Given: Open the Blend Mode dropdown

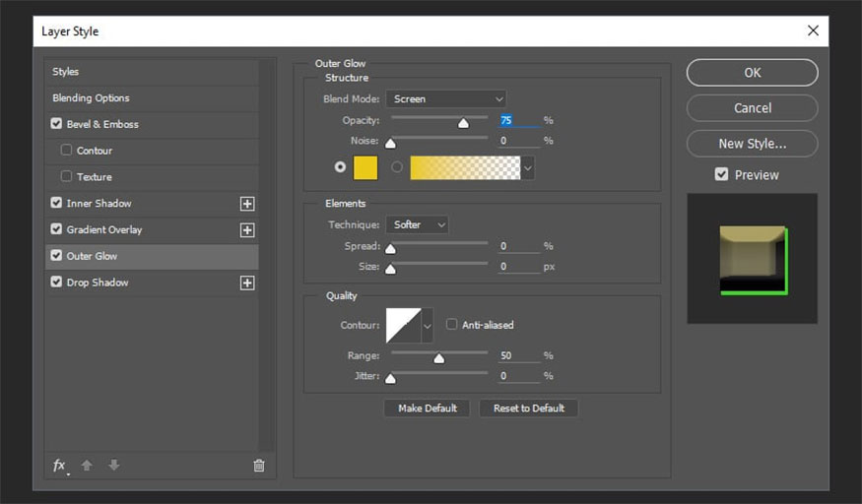Looking at the screenshot, I should (x=445, y=98).
